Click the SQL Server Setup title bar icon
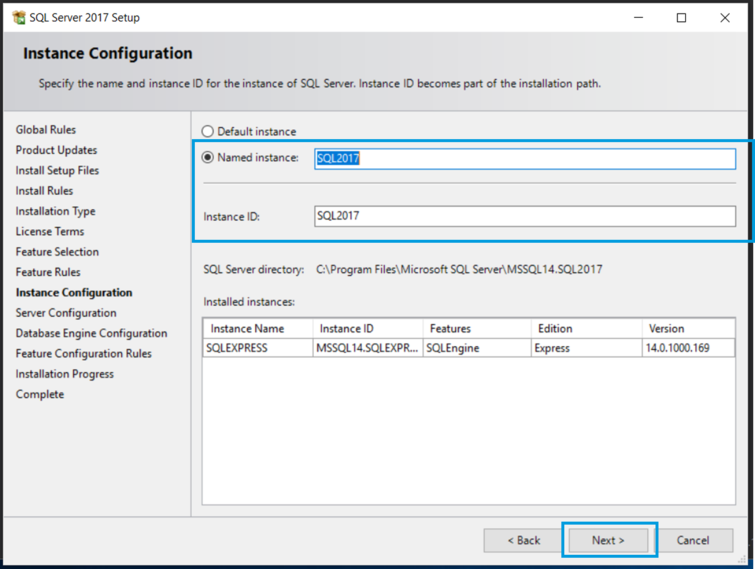755x569 pixels. click(x=18, y=17)
